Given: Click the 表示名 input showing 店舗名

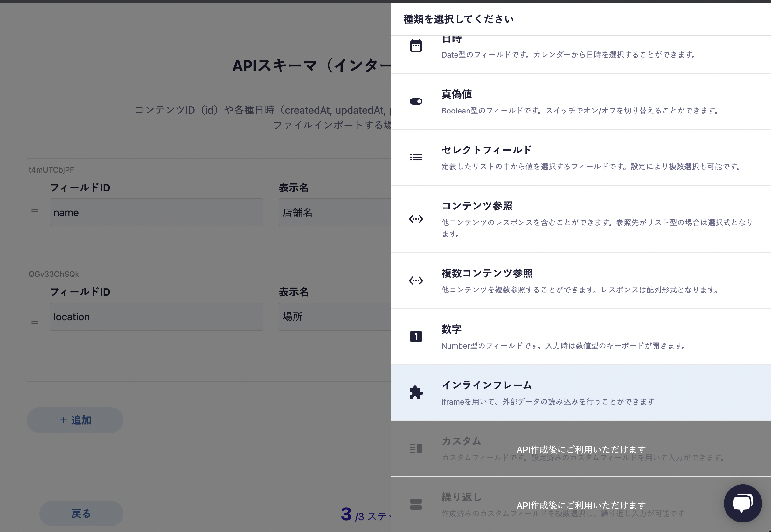Looking at the screenshot, I should pyautogui.click(x=334, y=212).
